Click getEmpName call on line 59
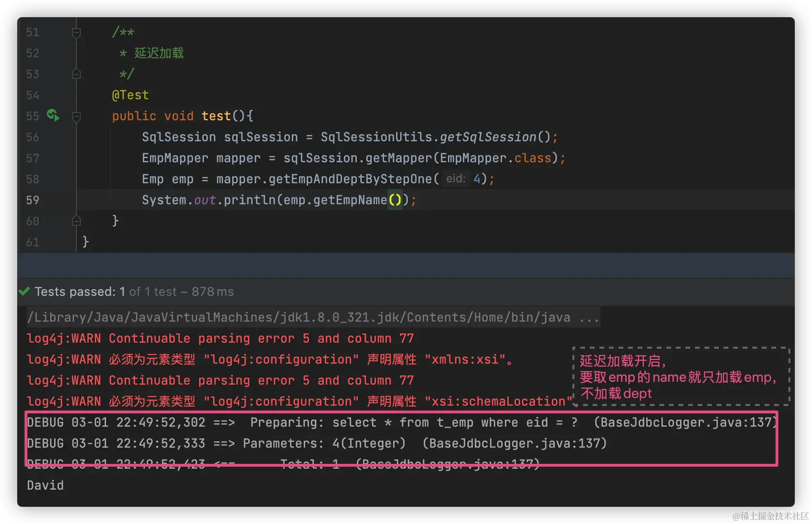Viewport: 812px width, 524px height. tap(350, 200)
